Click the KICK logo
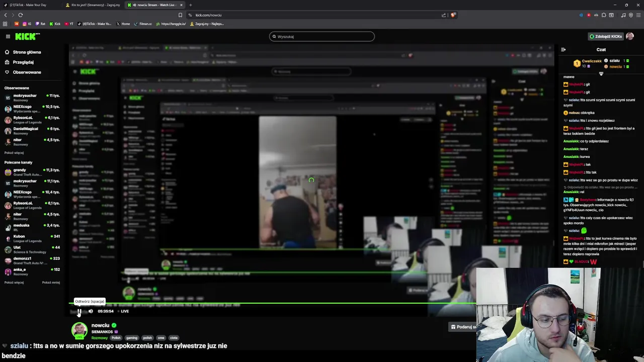 pyautogui.click(x=27, y=36)
